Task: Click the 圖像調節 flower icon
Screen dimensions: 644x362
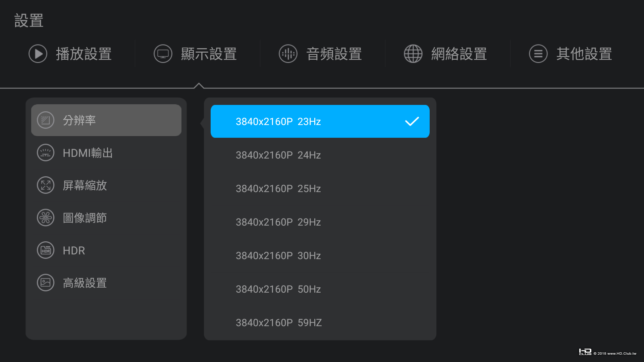Action: pyautogui.click(x=46, y=218)
